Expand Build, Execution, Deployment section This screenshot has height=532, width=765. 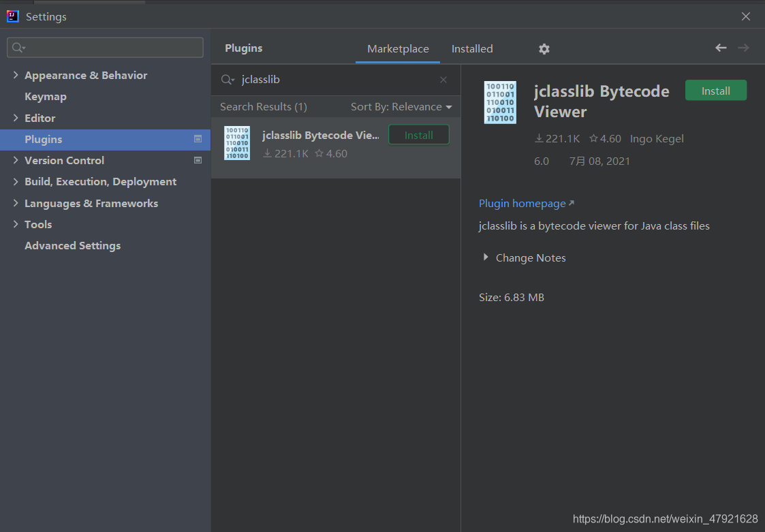16,182
